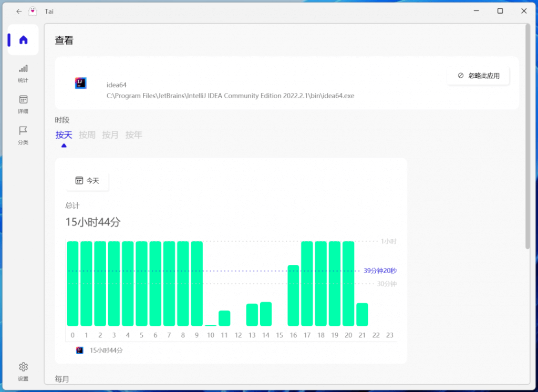The width and height of the screenshot is (538, 392).
Task: Switch to the 按月 monthly tab
Action: pos(110,135)
